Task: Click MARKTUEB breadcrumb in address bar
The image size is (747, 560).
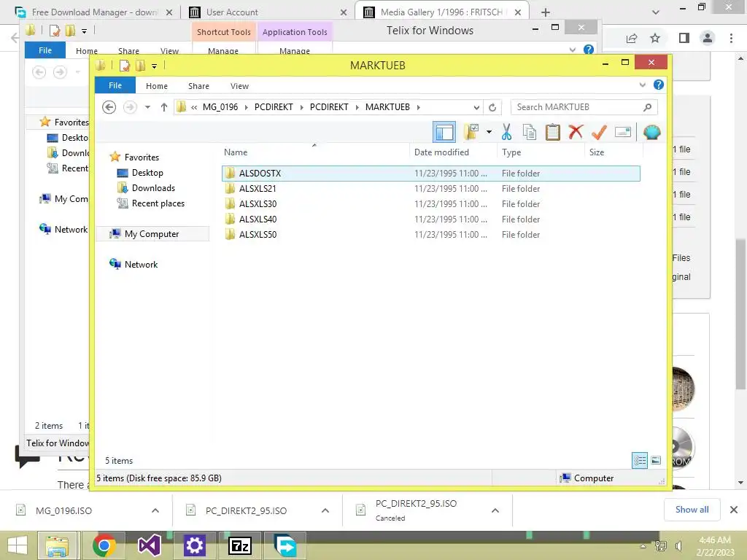Action: pos(387,107)
